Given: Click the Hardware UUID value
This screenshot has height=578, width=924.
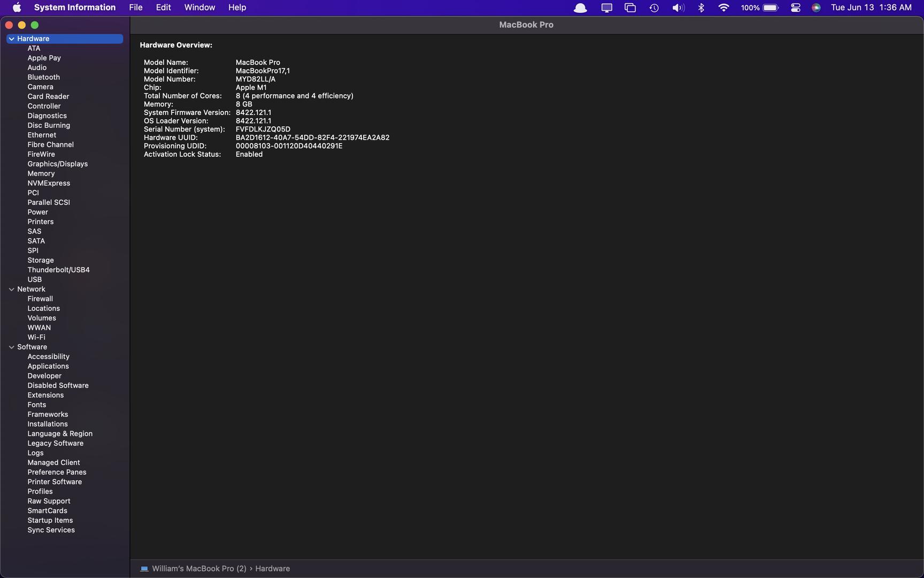Looking at the screenshot, I should (312, 138).
